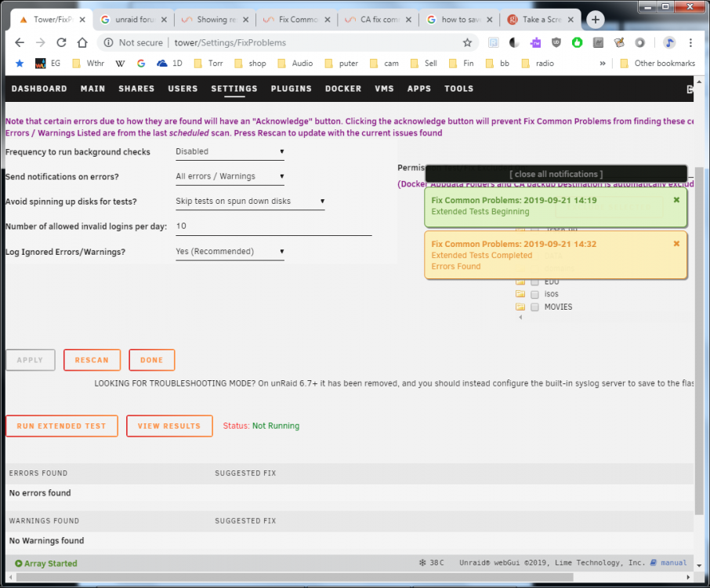Tick the EDU folder checkbox
Viewport: 710px width, 588px height.
pyautogui.click(x=534, y=282)
